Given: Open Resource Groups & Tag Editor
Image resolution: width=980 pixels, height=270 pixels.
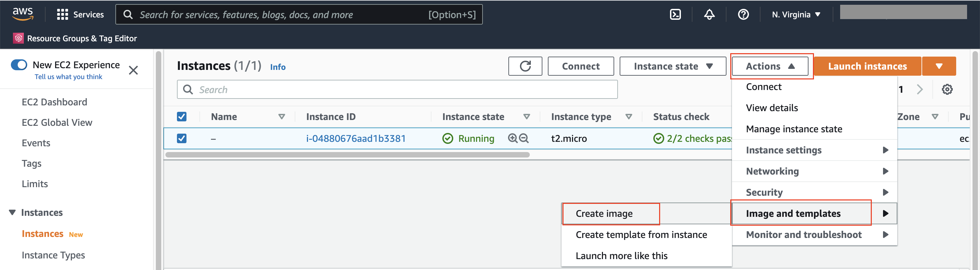Looking at the screenshot, I should click(82, 38).
